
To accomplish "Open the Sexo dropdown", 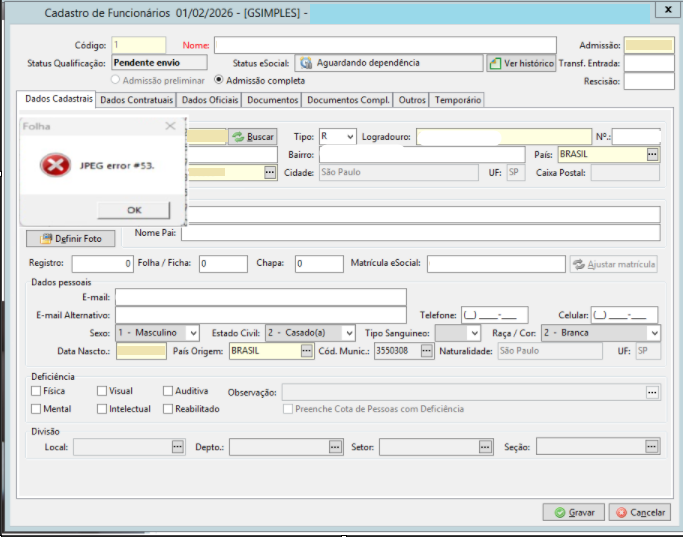I will [x=193, y=333].
